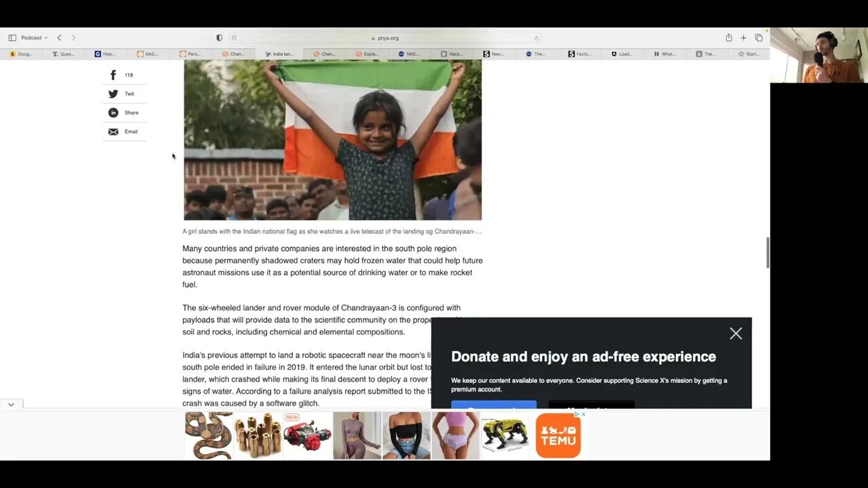Image resolution: width=868 pixels, height=488 pixels.
Task: Switch to the 'What...' tab
Action: (665, 54)
